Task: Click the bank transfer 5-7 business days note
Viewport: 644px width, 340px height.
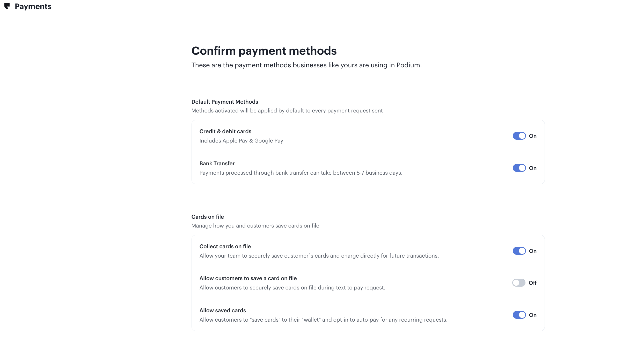Action: [301, 173]
